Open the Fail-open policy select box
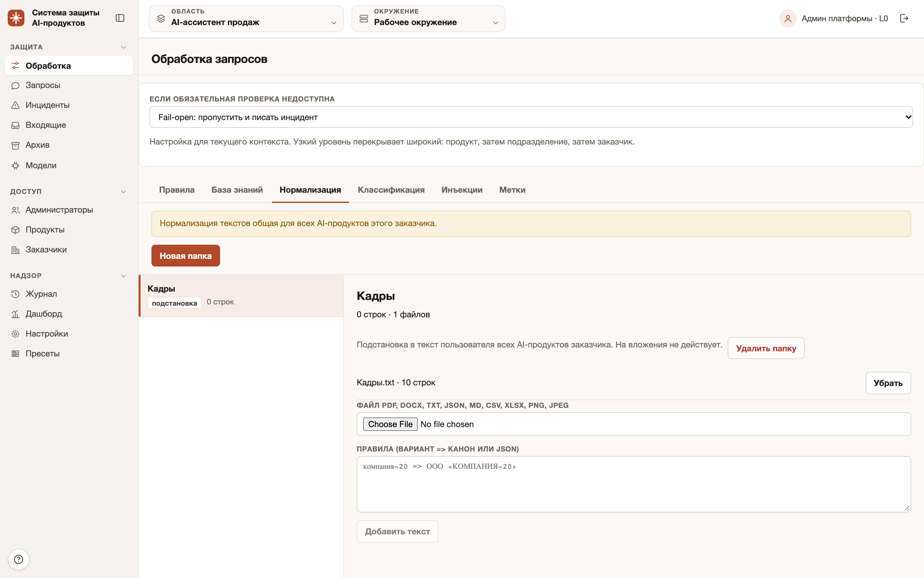The width and height of the screenshot is (924, 578). click(531, 117)
